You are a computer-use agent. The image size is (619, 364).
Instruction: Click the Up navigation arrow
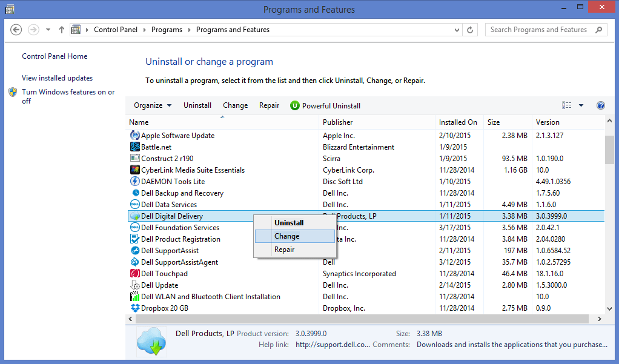(x=62, y=30)
